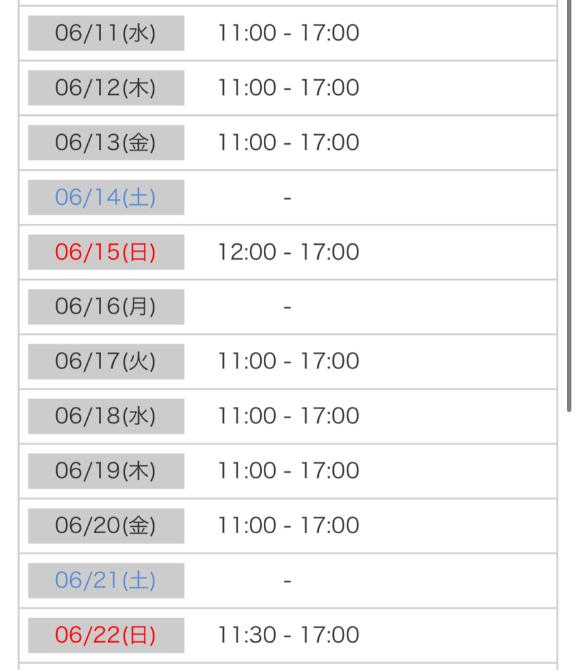Select the 06/12(木) date cell
576x670 pixels.
tap(106, 88)
